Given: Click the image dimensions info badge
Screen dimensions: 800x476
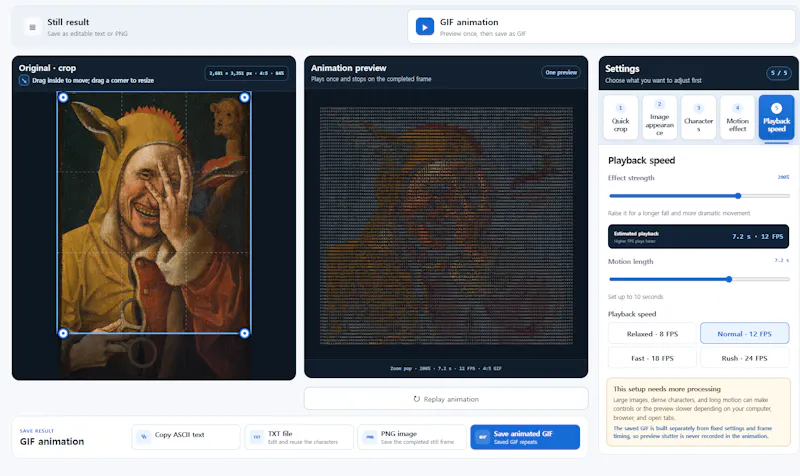Looking at the screenshot, I should [246, 73].
